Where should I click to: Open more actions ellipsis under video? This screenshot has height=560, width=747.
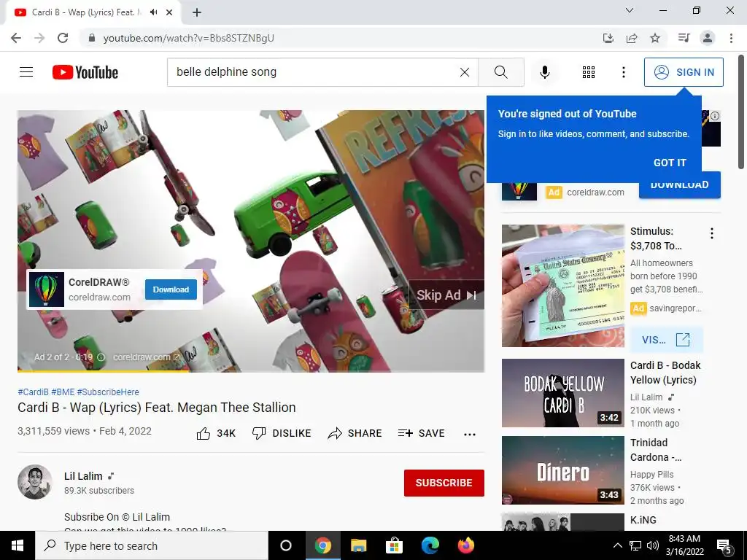click(470, 434)
